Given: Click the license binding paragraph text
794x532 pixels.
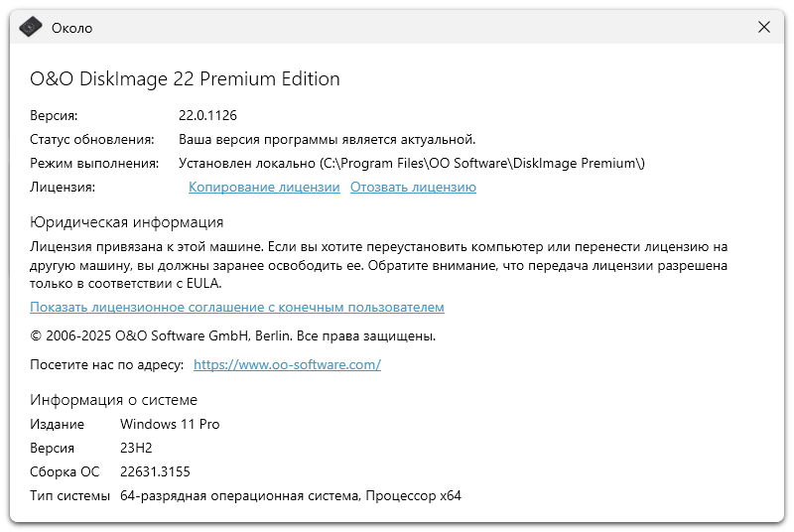Looking at the screenshot, I should click(377, 263).
